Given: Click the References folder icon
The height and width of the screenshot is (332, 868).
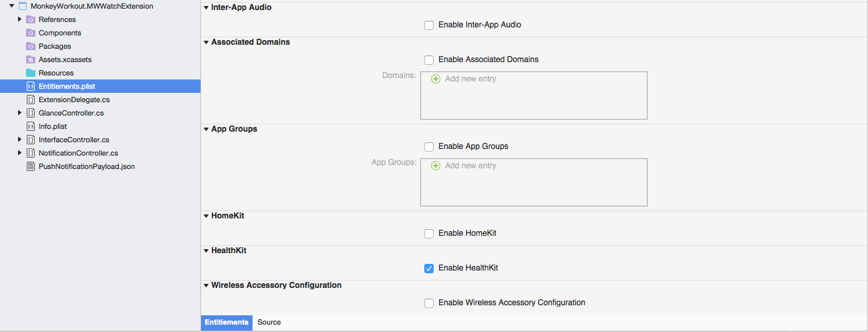Looking at the screenshot, I should (31, 19).
